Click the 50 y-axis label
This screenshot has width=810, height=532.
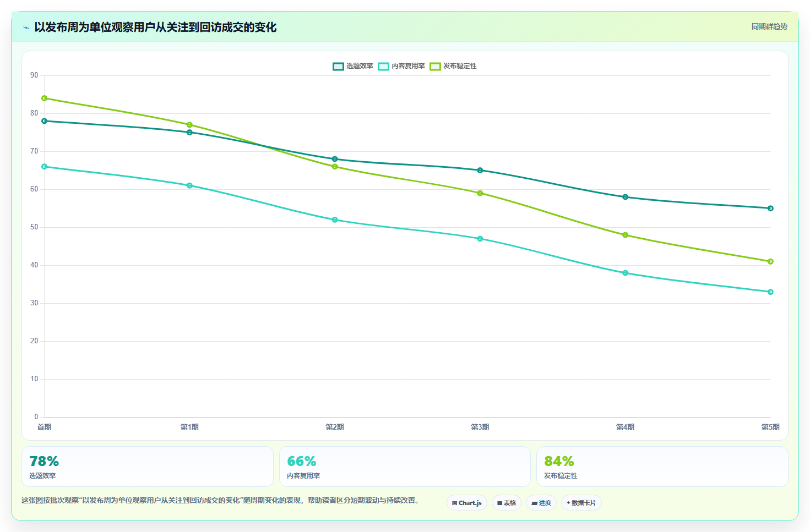(34, 227)
